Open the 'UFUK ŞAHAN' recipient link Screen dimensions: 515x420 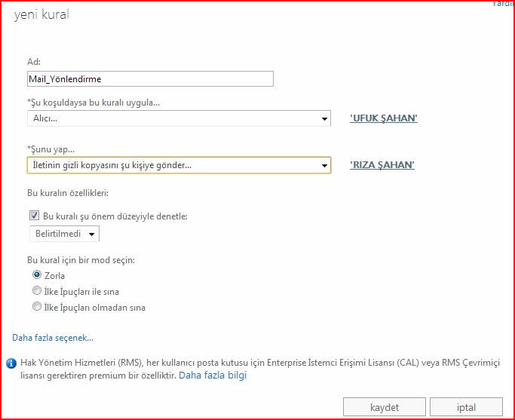[383, 118]
